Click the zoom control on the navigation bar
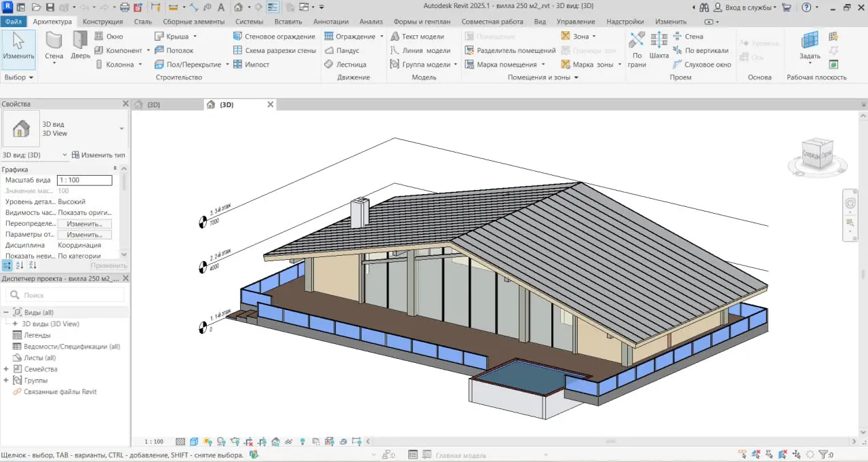The height and width of the screenshot is (462, 868). coord(850,222)
